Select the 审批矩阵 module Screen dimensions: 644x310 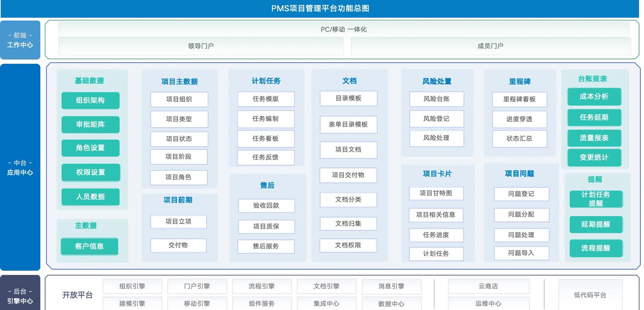coord(90,124)
